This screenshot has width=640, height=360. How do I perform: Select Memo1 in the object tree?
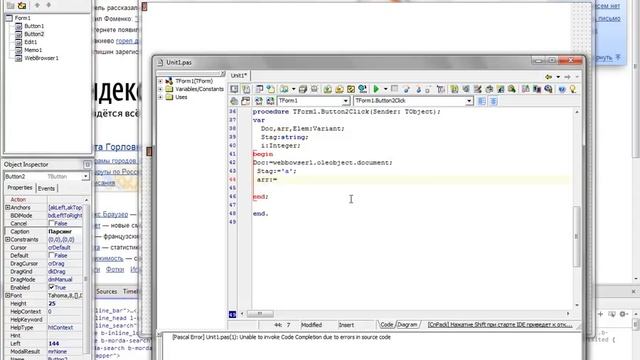pos(33,50)
